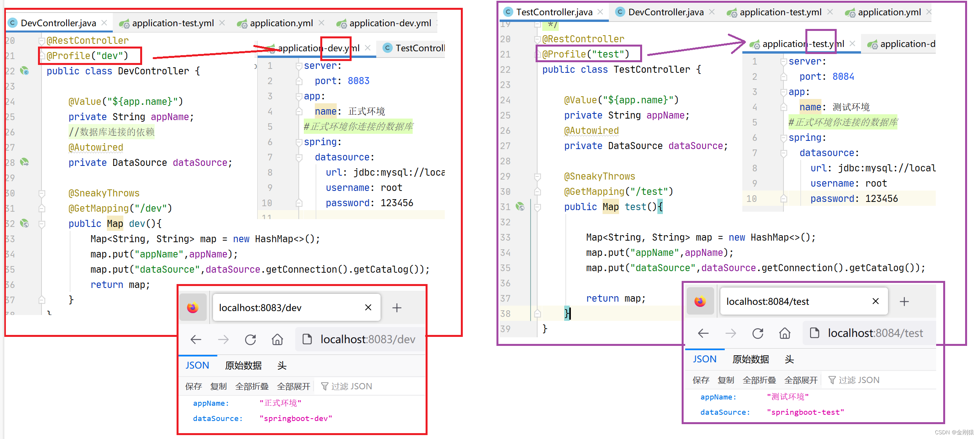The image size is (980, 439).
Task: Click Firefox icon in localhost:8083 browser
Action: click(x=193, y=308)
